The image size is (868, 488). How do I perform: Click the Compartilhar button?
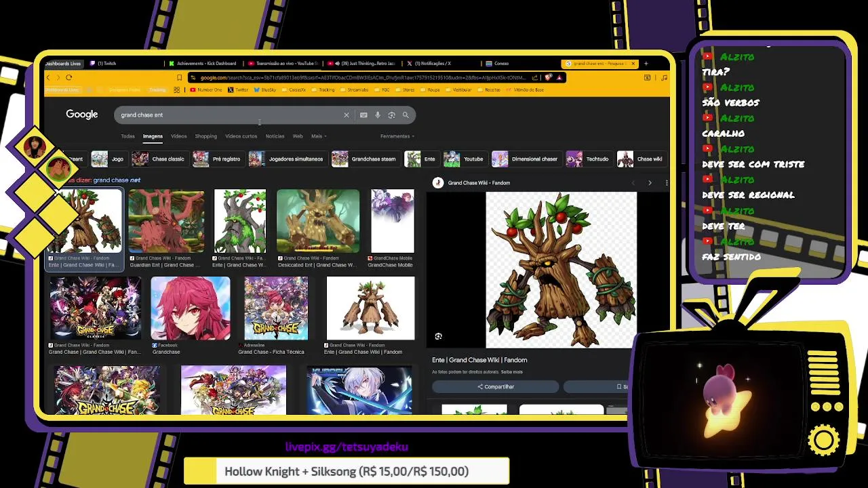click(x=496, y=387)
